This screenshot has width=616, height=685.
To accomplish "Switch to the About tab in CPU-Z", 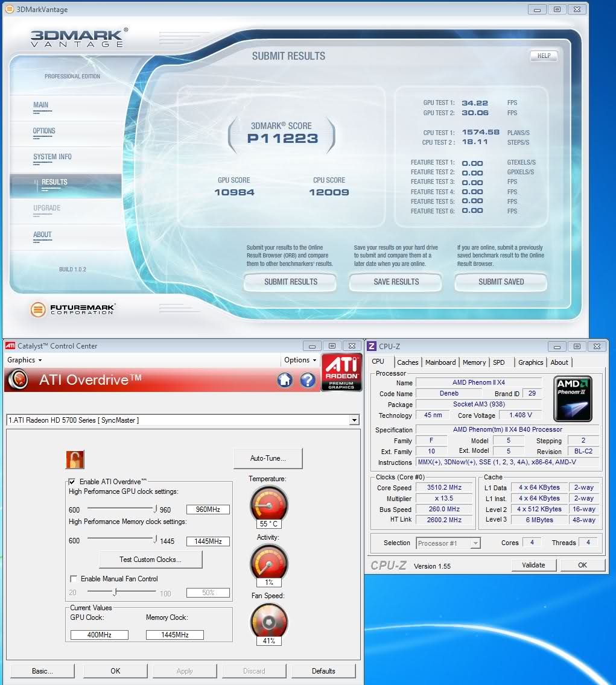I will tap(559, 362).
